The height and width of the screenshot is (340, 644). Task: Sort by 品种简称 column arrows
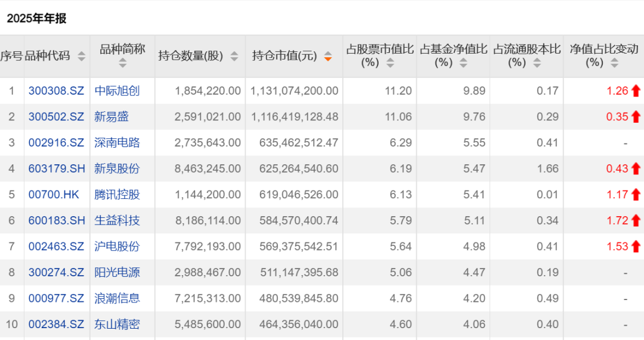click(122, 63)
